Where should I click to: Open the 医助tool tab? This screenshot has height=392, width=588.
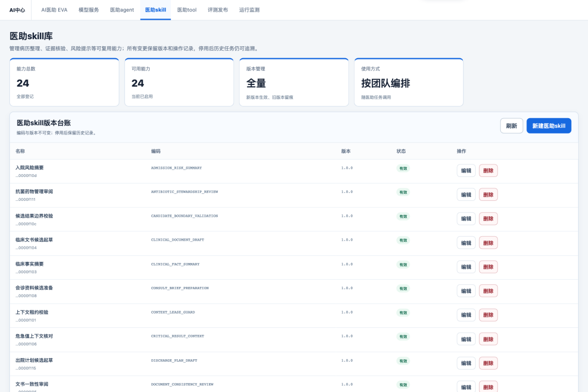coord(187,10)
